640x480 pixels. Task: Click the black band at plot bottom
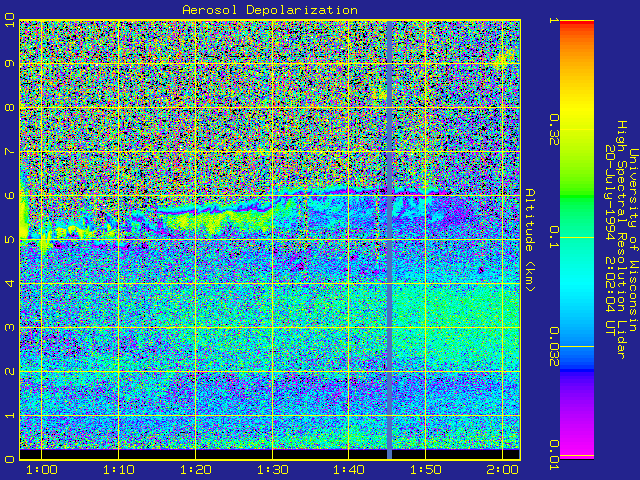point(270,454)
